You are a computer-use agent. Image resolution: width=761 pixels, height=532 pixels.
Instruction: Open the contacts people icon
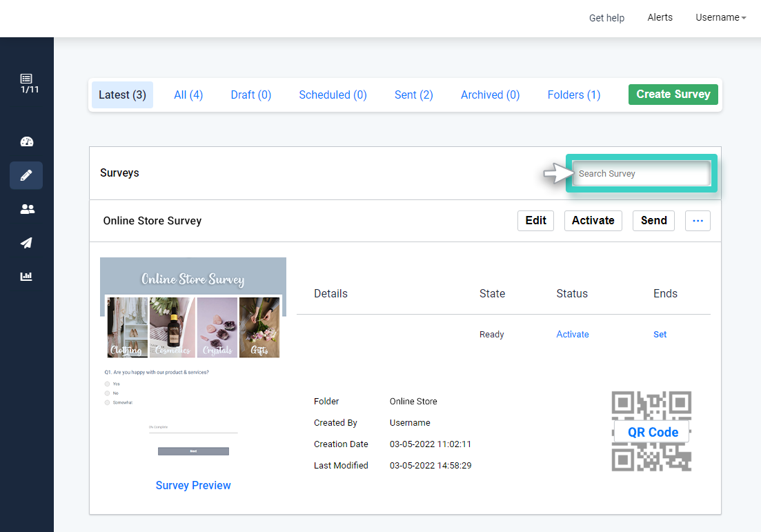27,209
